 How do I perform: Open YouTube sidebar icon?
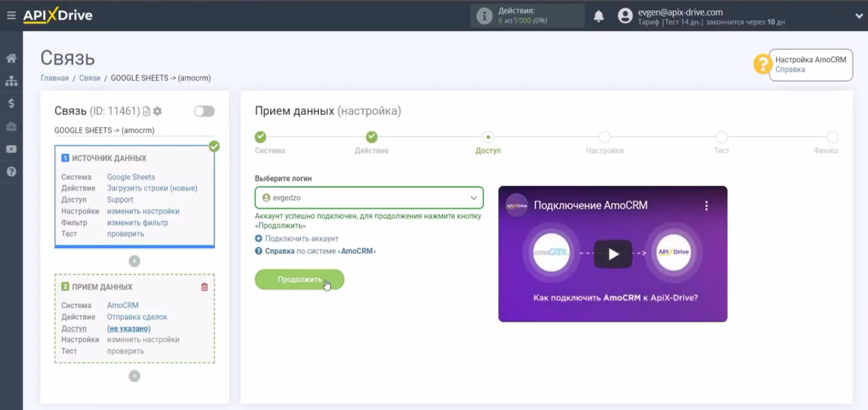pos(11,149)
